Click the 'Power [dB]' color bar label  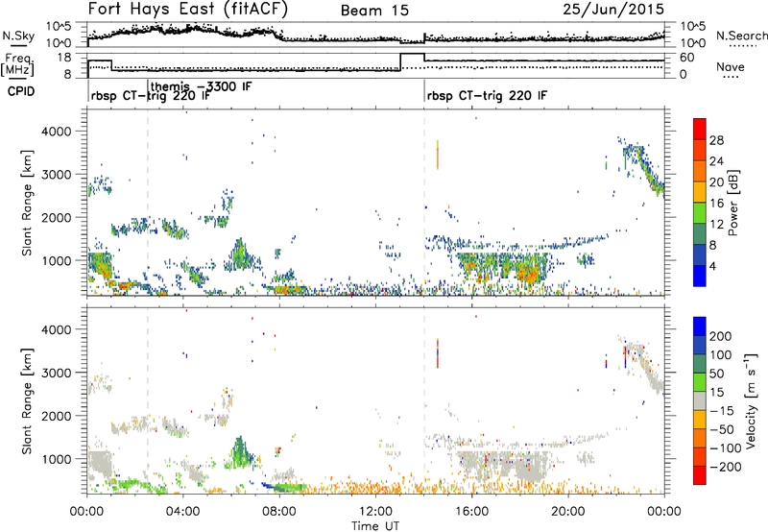(x=733, y=203)
